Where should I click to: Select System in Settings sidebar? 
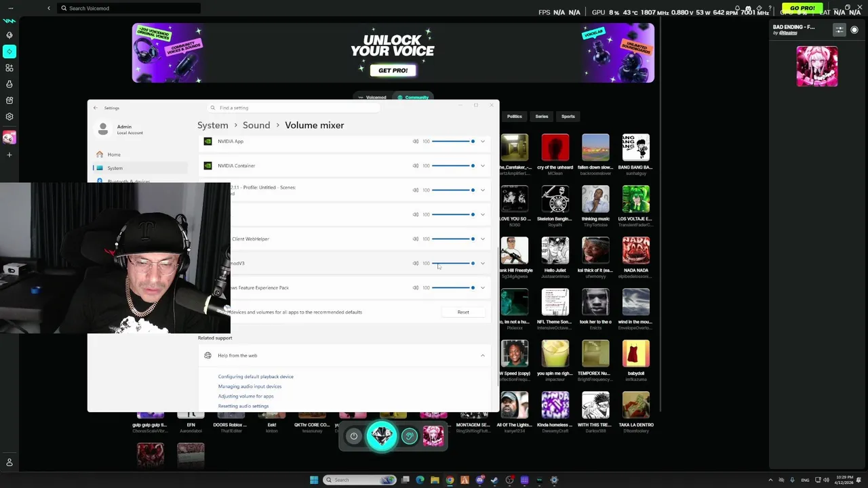click(139, 168)
